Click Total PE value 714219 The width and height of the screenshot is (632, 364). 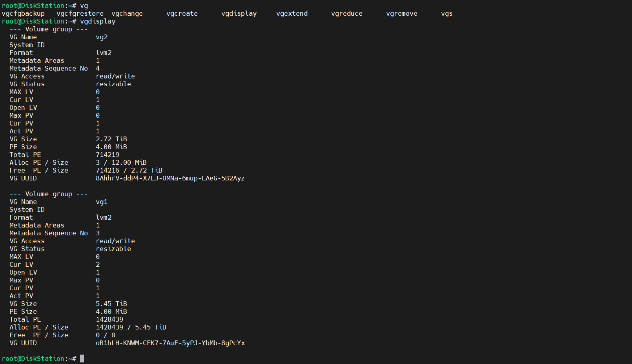(107, 155)
